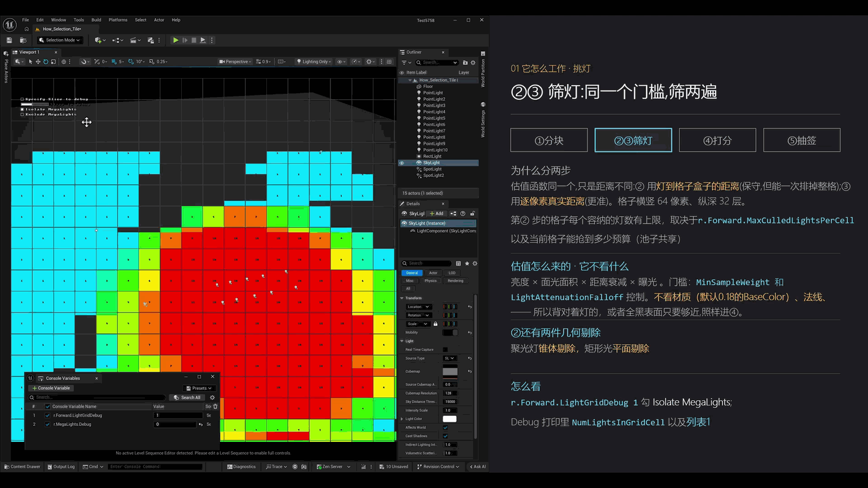Click the Light Color white swatch

point(450,419)
